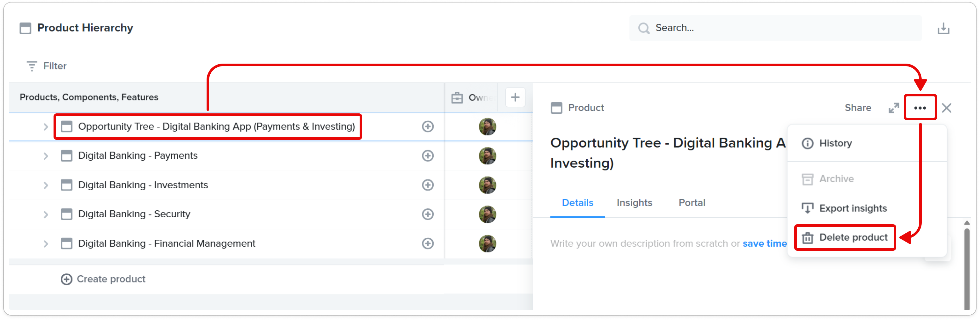980x320 pixels.
Task: Choose Export insights menu item
Action: pyautogui.click(x=852, y=208)
